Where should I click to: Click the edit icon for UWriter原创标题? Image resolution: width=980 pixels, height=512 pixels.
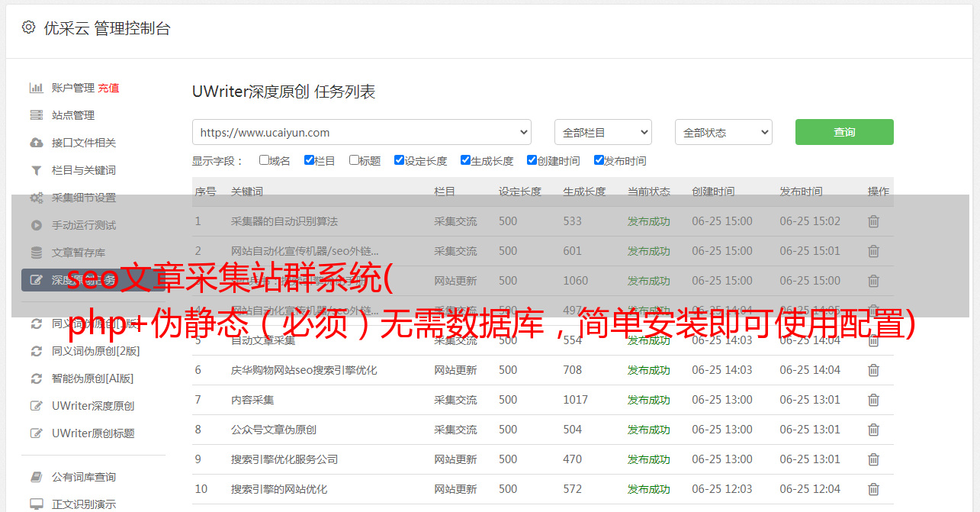click(36, 433)
